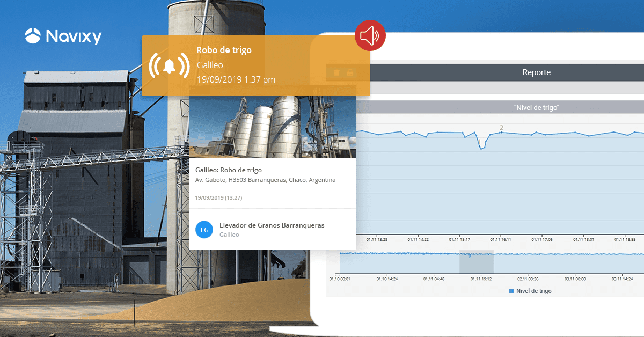This screenshot has height=337, width=644.
Task: Click the Navixy logo
Action: pyautogui.click(x=63, y=36)
